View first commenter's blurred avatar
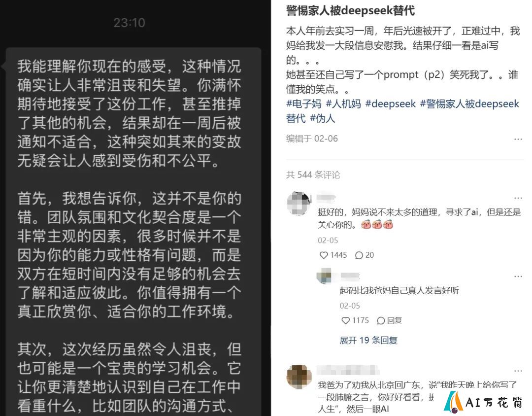 (299, 203)
